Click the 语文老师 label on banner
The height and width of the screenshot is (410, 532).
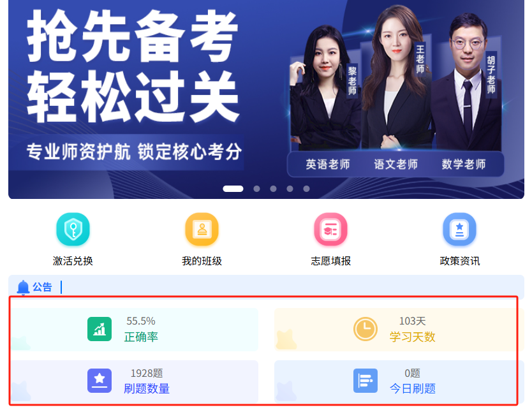[396, 164]
